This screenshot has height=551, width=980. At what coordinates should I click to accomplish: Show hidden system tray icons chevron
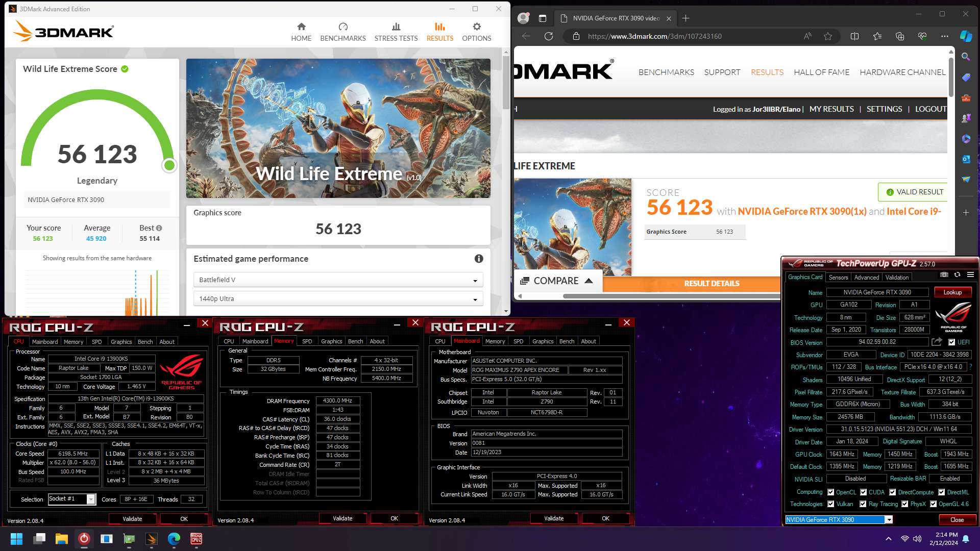[x=889, y=539]
